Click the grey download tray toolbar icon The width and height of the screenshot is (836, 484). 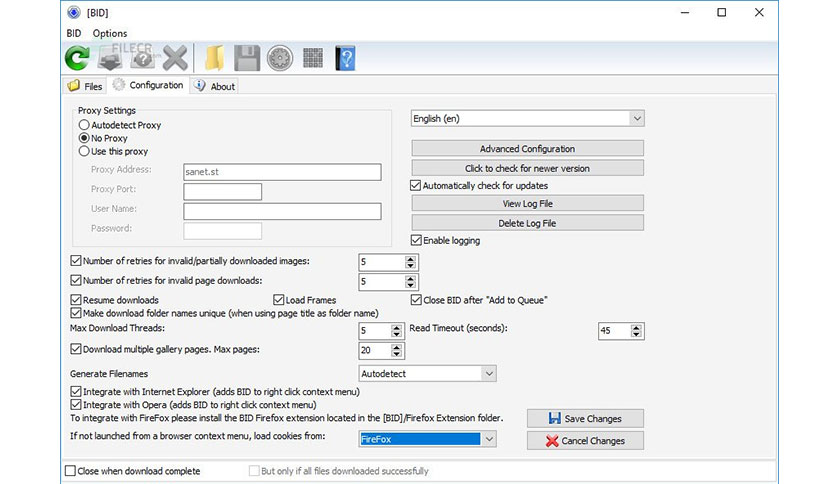point(109,58)
